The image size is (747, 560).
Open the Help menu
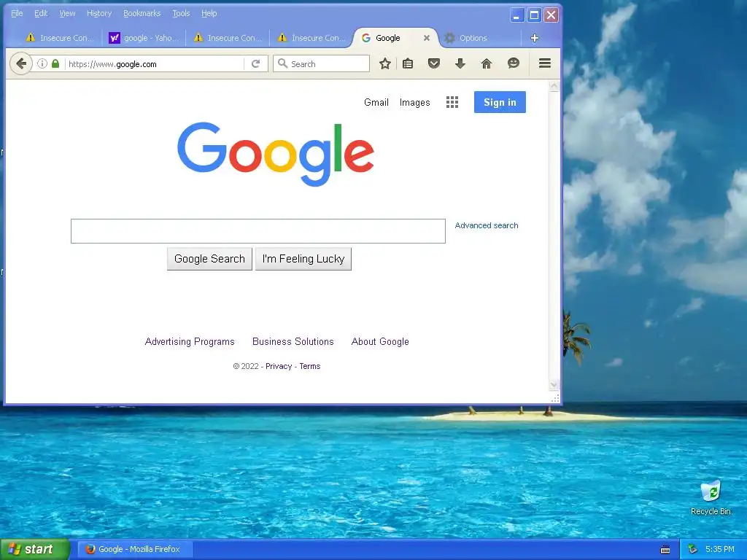(x=209, y=13)
